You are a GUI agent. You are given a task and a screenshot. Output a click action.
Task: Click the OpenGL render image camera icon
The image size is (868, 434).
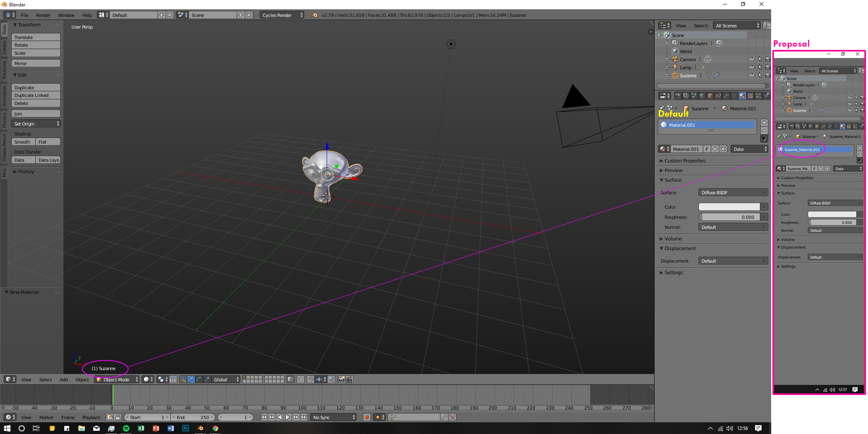[x=341, y=379]
